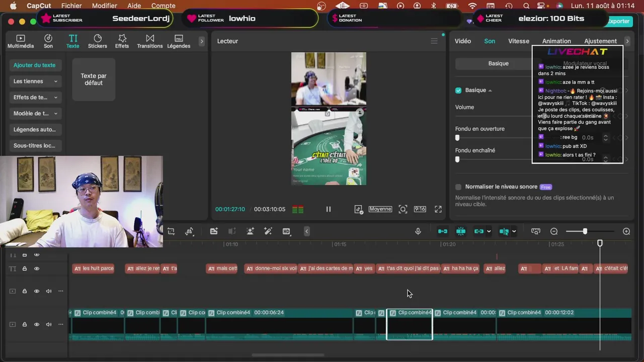This screenshot has height=362, width=644.
Task: Hide the bottom Clip combiné4 video track
Action: [x=37, y=324]
